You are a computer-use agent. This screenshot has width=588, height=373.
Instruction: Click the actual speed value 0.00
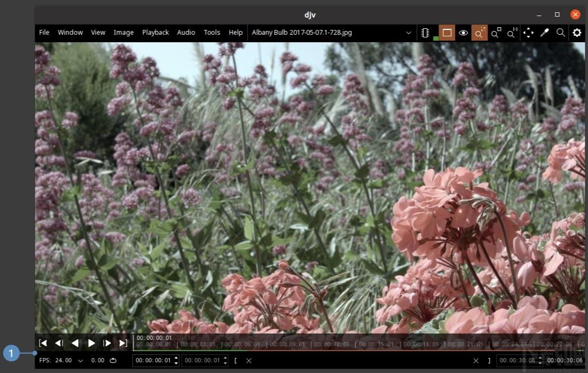[97, 360]
